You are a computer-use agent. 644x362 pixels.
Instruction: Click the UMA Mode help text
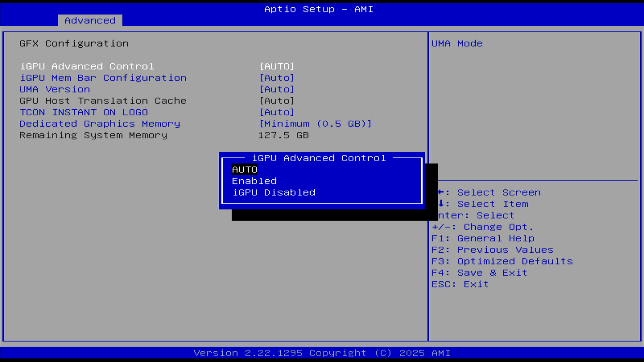tap(457, 44)
